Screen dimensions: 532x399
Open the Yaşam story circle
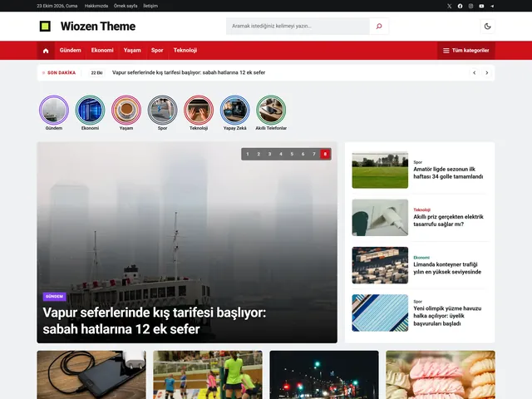click(x=126, y=110)
